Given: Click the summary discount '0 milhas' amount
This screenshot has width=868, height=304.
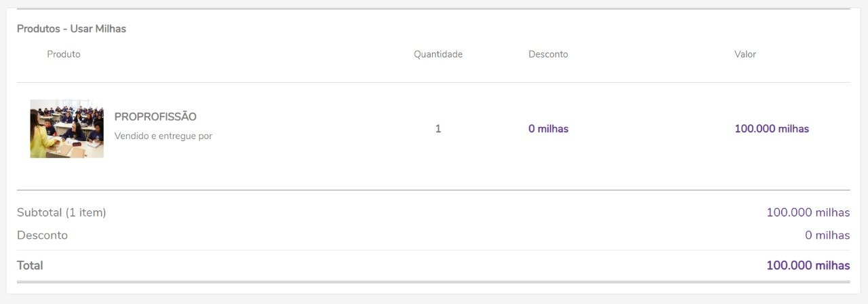Looking at the screenshot, I should click(x=827, y=235).
